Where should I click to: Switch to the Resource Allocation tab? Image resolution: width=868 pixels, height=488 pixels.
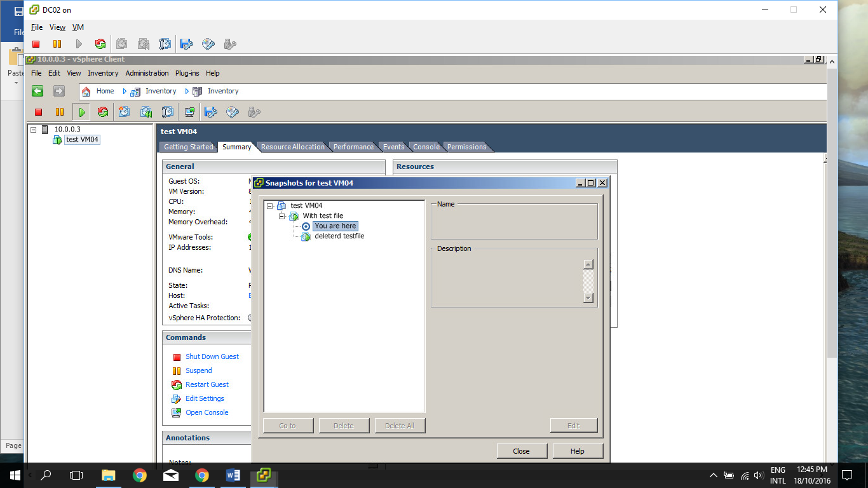[292, 147]
